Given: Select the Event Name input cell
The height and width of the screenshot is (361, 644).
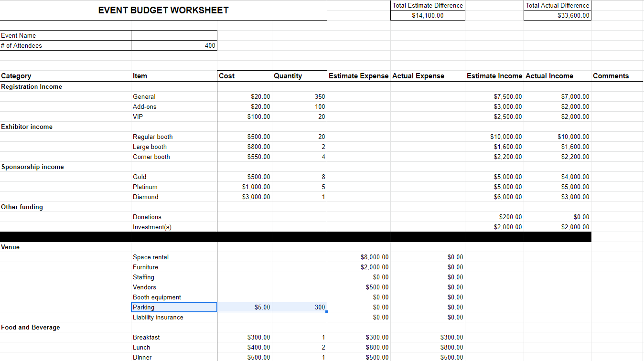Looking at the screenshot, I should pos(173,35).
